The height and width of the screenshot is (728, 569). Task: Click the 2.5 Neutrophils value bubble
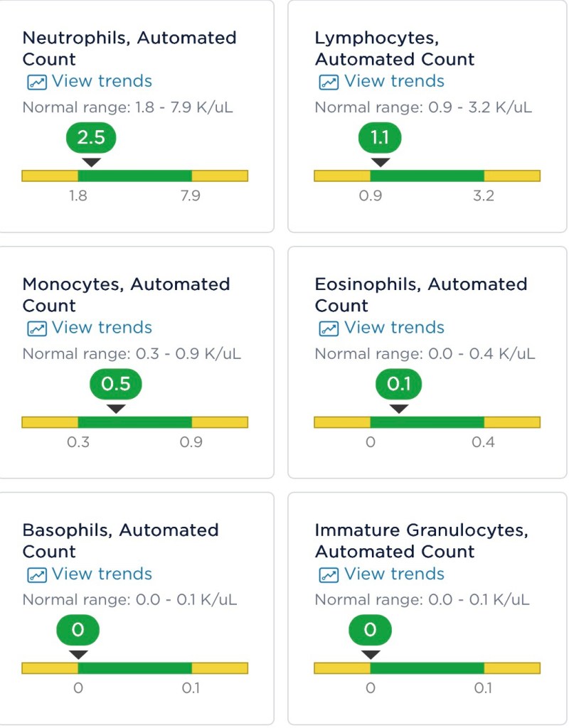click(91, 137)
